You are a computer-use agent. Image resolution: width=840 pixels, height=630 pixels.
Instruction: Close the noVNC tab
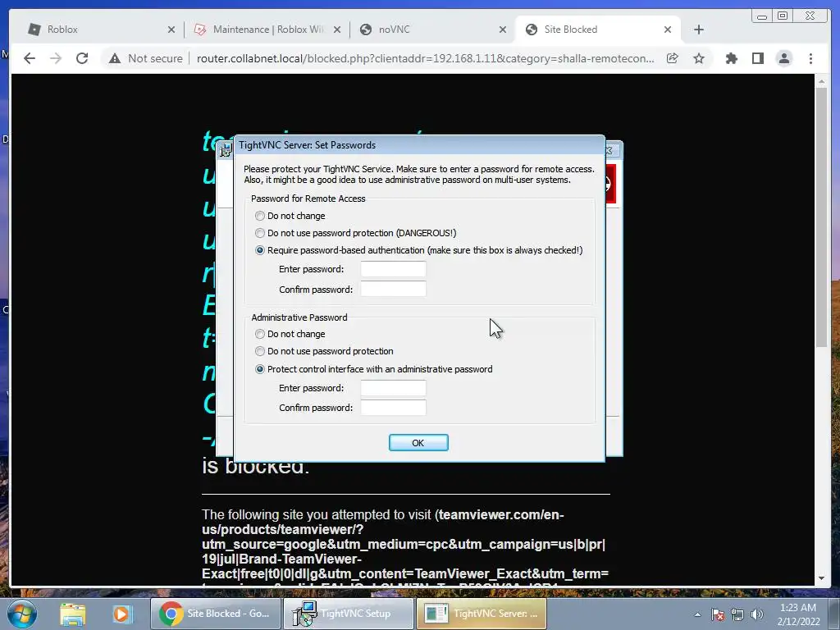coord(503,30)
